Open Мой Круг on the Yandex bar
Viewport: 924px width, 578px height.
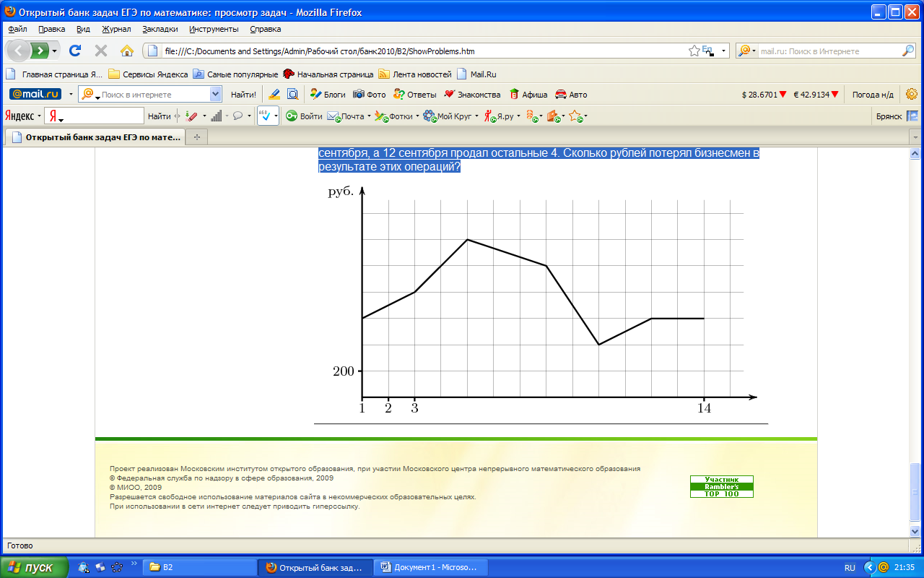pyautogui.click(x=447, y=116)
